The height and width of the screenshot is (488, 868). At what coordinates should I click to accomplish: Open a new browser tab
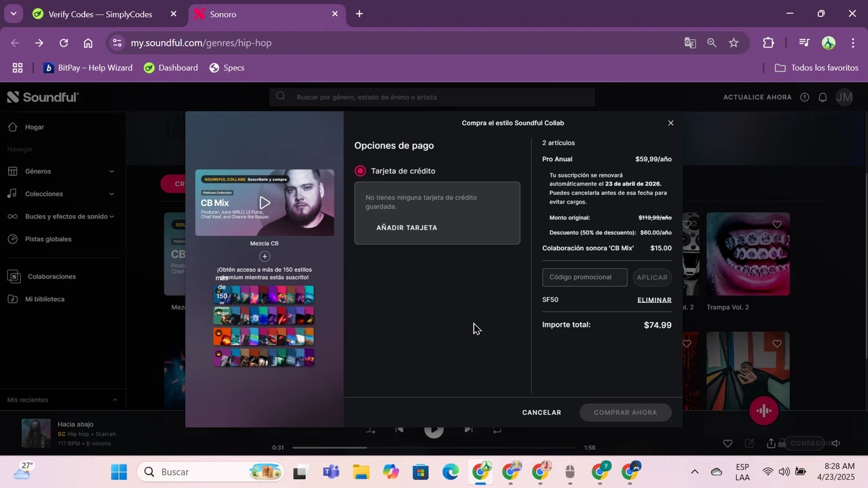(359, 14)
